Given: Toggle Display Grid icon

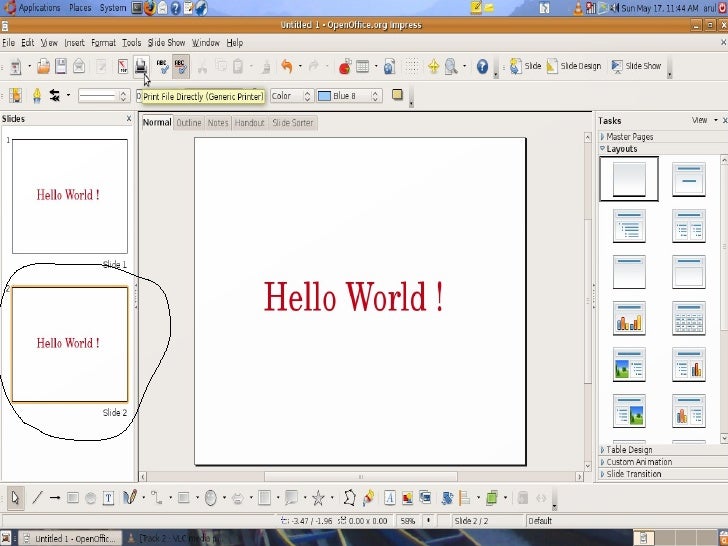Looking at the screenshot, I should coord(412,66).
